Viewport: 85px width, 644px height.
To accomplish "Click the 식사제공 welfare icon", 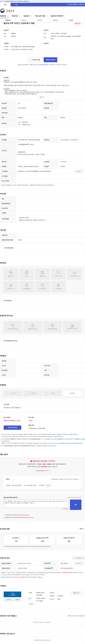I will point(58,287).
